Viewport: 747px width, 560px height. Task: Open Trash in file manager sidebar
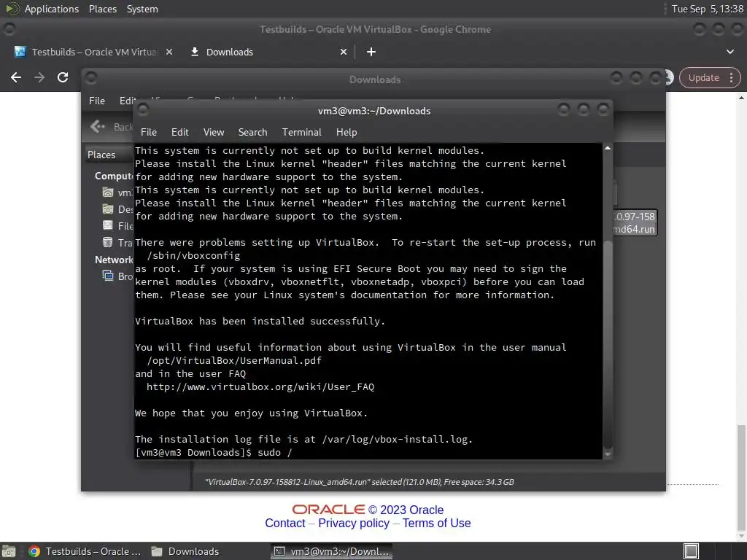tap(117, 242)
